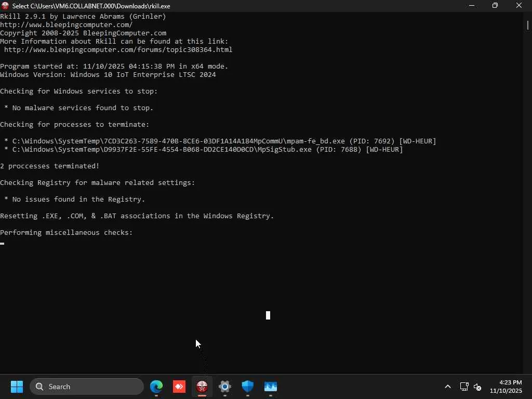Click "Performing miscellaneous checks:" text
The width and height of the screenshot is (532, 399).
(66, 232)
